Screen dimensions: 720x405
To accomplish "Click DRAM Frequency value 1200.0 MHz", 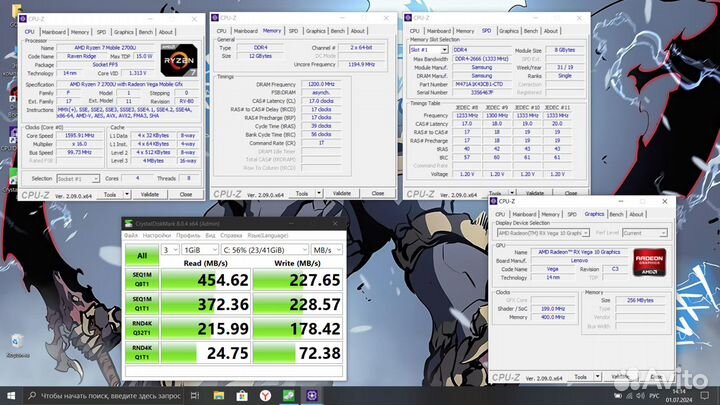I will pos(321,84).
